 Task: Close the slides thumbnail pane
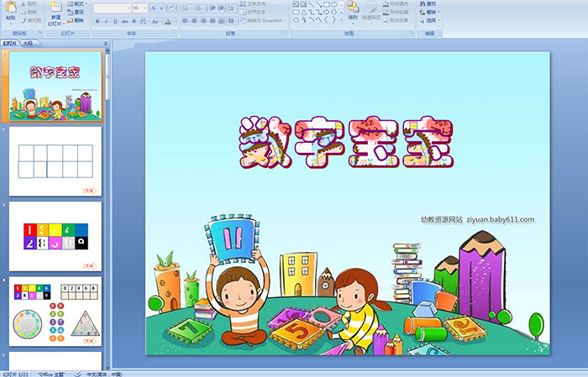tap(106, 44)
